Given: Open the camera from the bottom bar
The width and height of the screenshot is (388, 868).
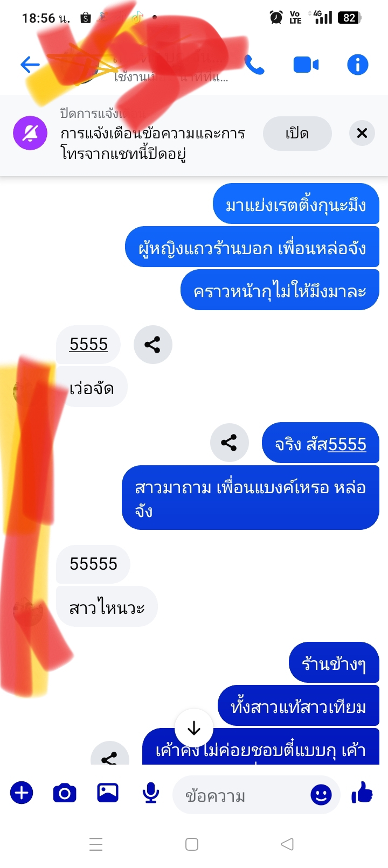Looking at the screenshot, I should [x=65, y=793].
